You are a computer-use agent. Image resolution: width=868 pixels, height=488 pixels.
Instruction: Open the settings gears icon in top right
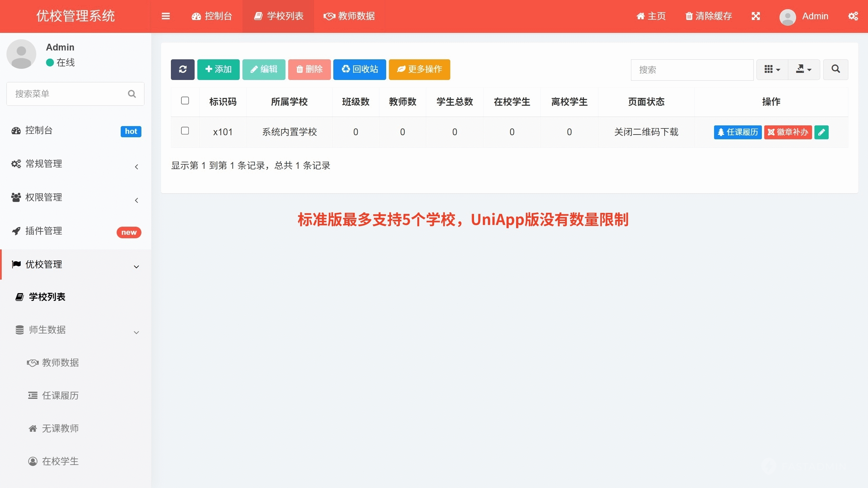(x=853, y=16)
